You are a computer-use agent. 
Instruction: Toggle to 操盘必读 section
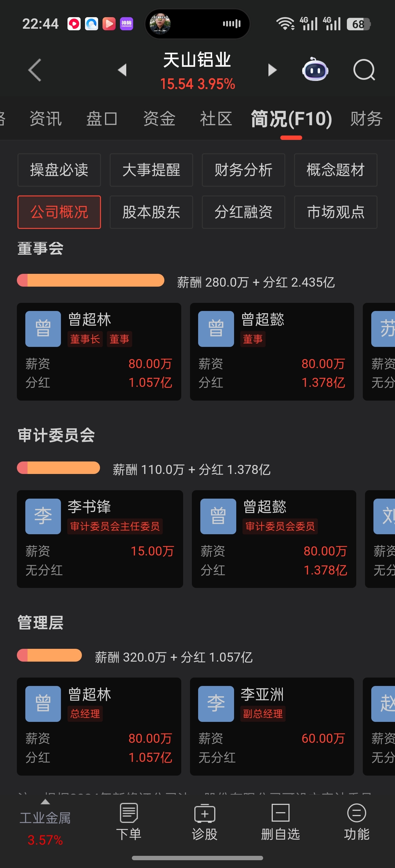(59, 170)
